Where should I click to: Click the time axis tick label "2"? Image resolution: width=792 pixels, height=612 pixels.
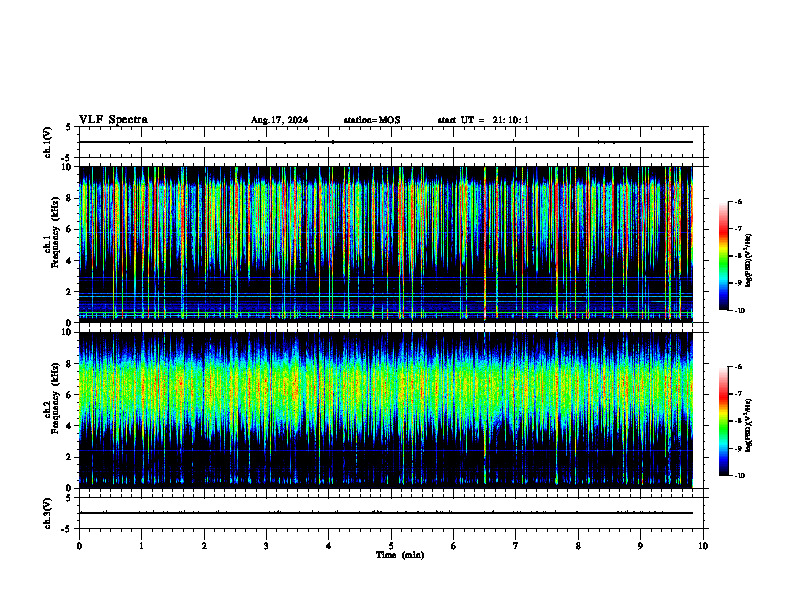pos(204,546)
